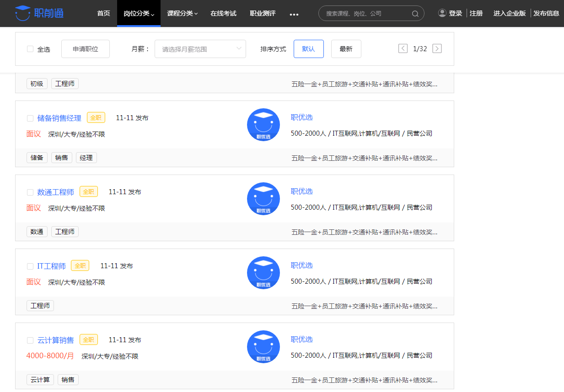Switch to the 首页 menu item
The width and height of the screenshot is (564, 392).
point(103,13)
